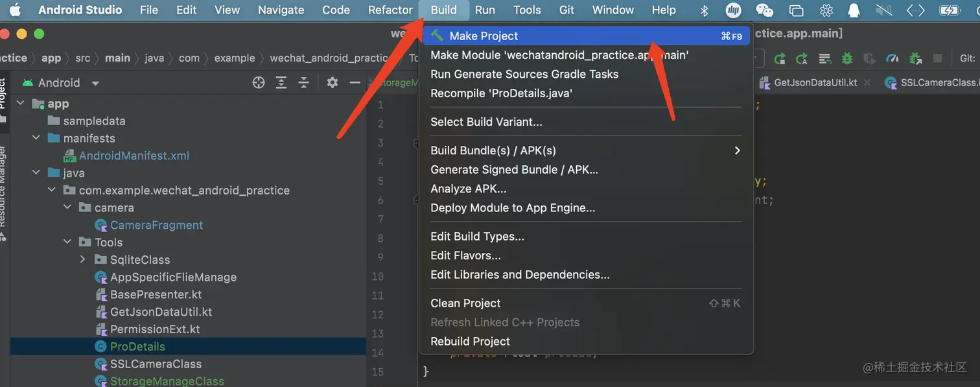Select AndroidManifest.xml in project tree
Image resolution: width=980 pixels, height=387 pixels.
tap(134, 156)
